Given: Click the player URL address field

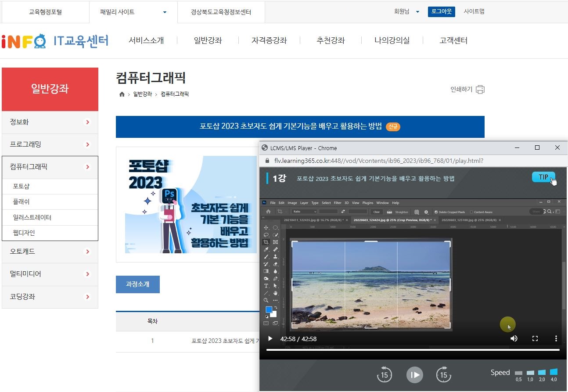Looking at the screenshot, I should pos(378,161).
